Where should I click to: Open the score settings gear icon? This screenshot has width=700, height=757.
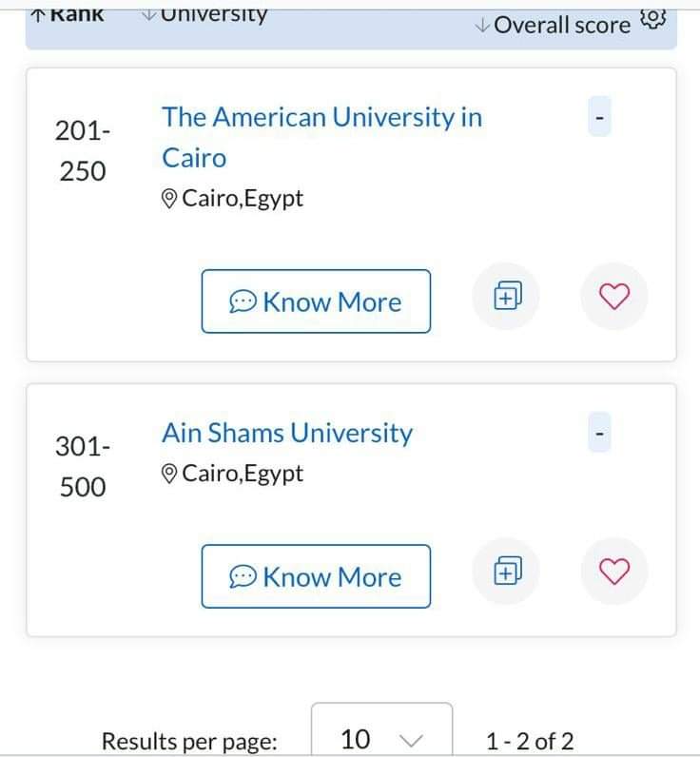[653, 21]
